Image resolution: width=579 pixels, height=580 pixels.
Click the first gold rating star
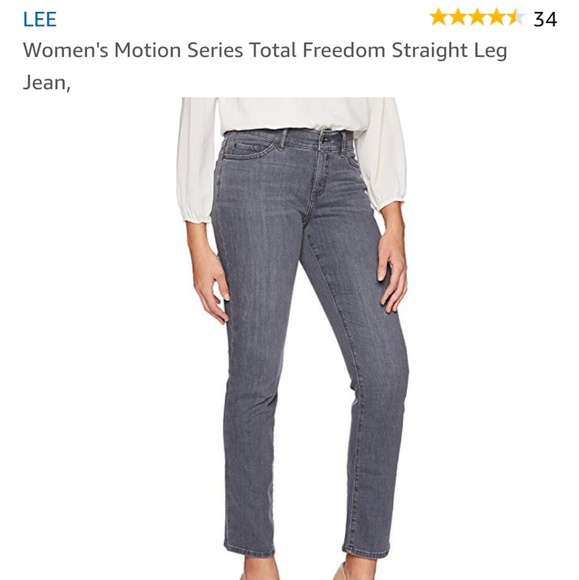pos(439,17)
